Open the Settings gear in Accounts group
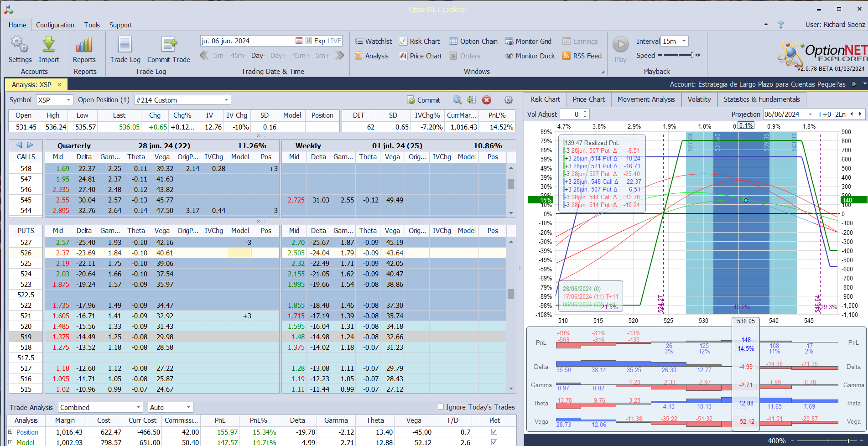This screenshot has height=446, width=868. point(20,45)
